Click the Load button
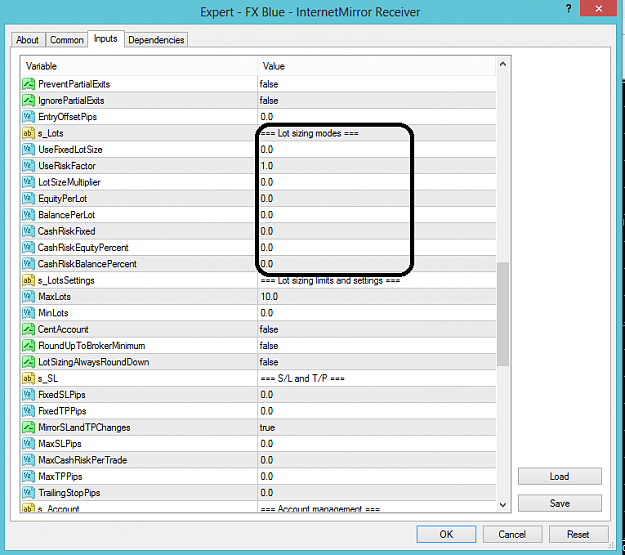The width and height of the screenshot is (625, 555). [560, 476]
